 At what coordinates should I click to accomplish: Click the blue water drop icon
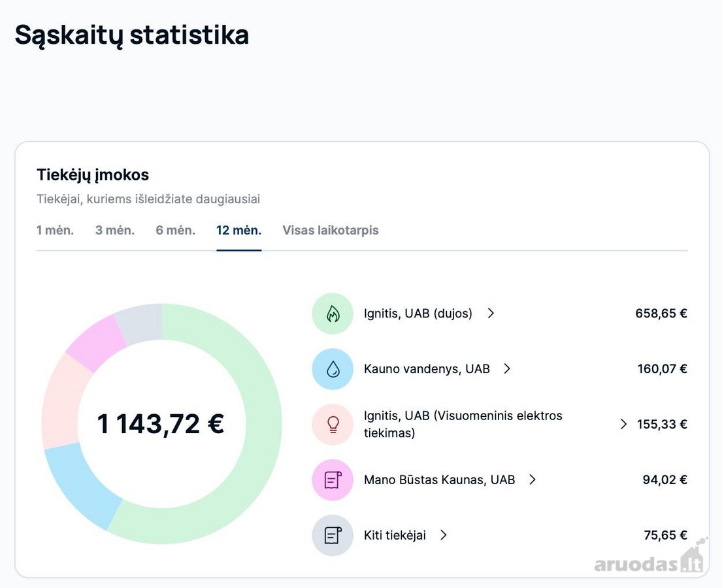[x=333, y=369]
